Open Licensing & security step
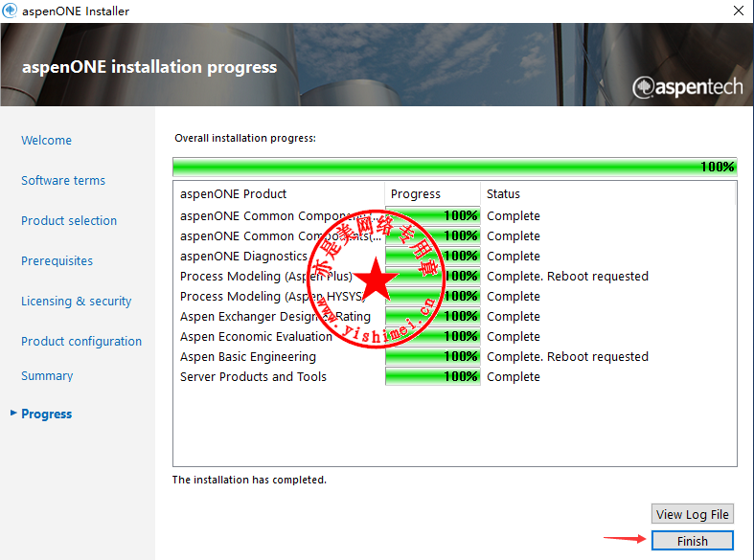The width and height of the screenshot is (754, 560). (x=76, y=302)
